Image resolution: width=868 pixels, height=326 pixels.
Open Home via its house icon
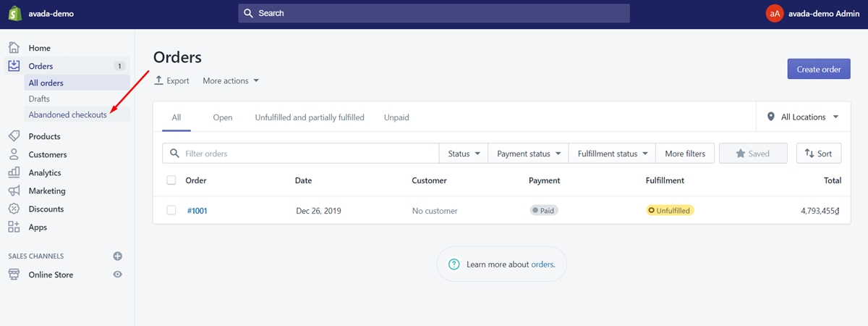(14, 48)
